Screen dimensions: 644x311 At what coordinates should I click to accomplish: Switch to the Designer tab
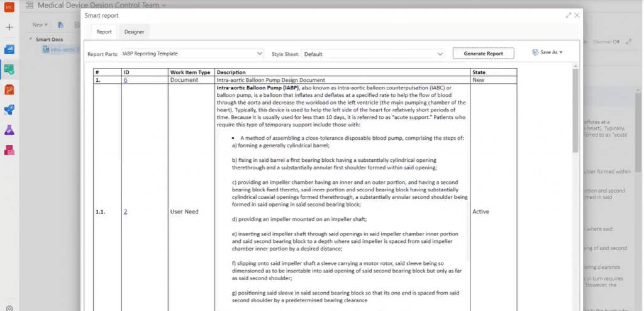pos(135,31)
